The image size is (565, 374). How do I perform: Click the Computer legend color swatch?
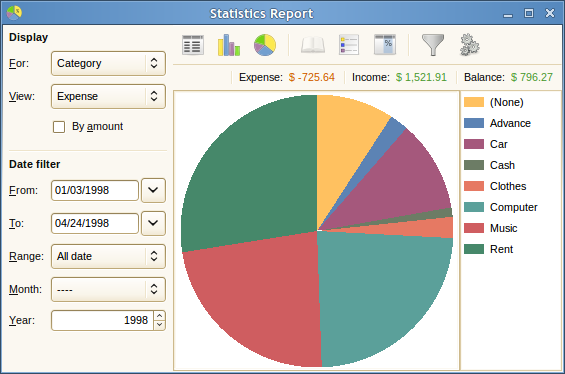[474, 207]
